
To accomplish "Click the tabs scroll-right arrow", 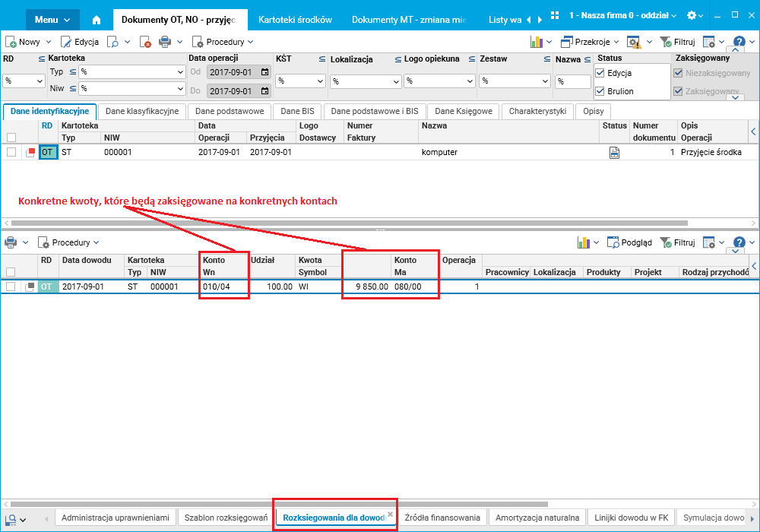I will (x=540, y=20).
